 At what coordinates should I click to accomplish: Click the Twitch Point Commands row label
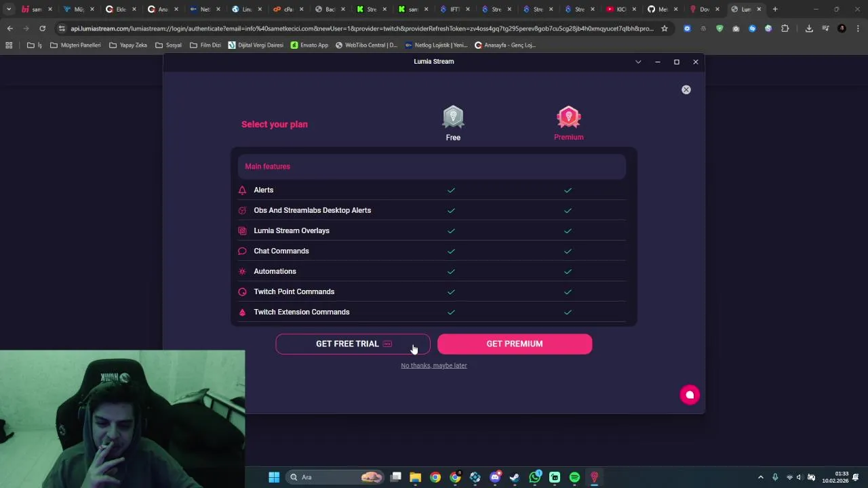point(294,291)
